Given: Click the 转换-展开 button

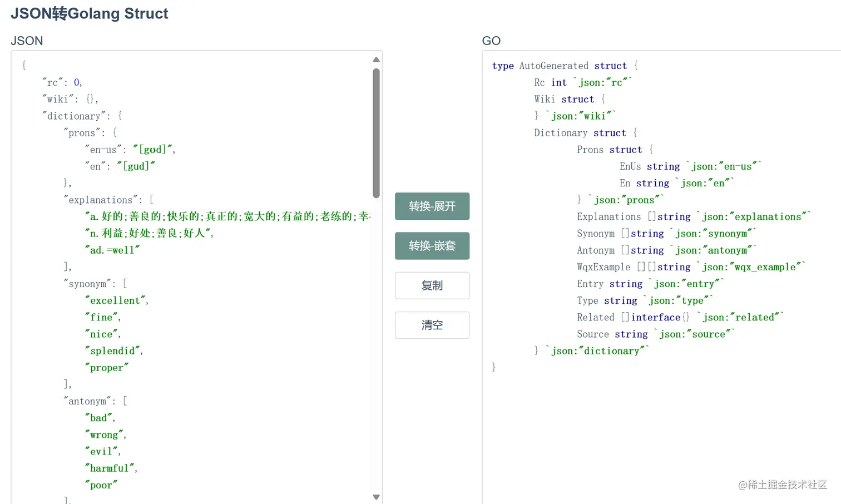Looking at the screenshot, I should click(x=432, y=206).
